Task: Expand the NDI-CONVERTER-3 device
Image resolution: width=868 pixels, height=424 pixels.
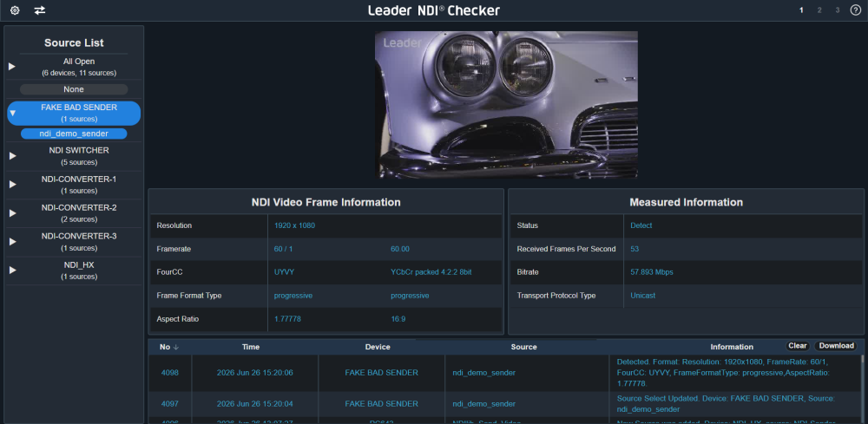Action: coord(12,242)
